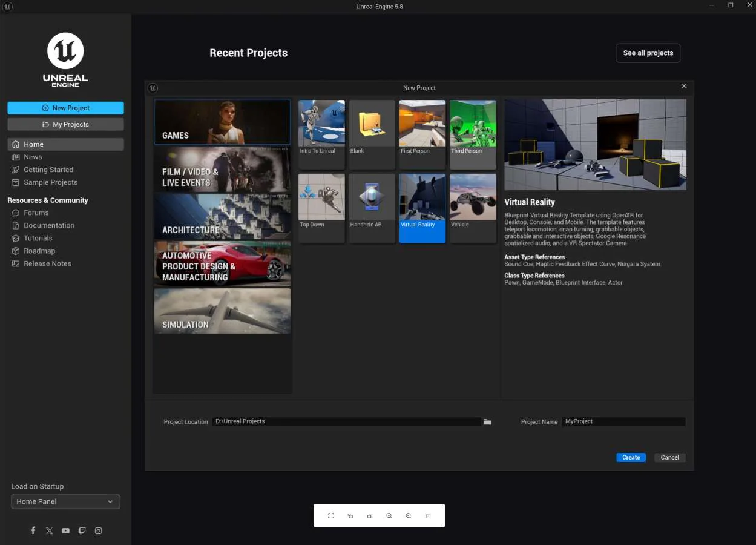Choose the Top Down template
The height and width of the screenshot is (545, 756).
[321, 208]
